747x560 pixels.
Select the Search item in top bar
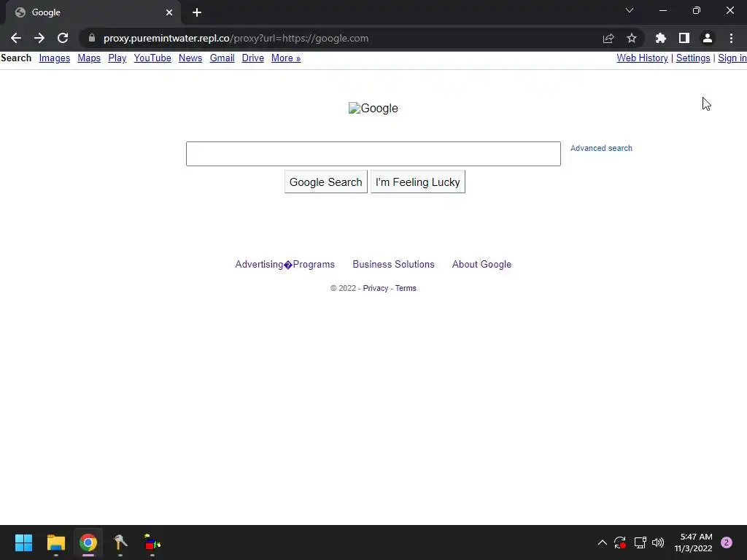(16, 58)
